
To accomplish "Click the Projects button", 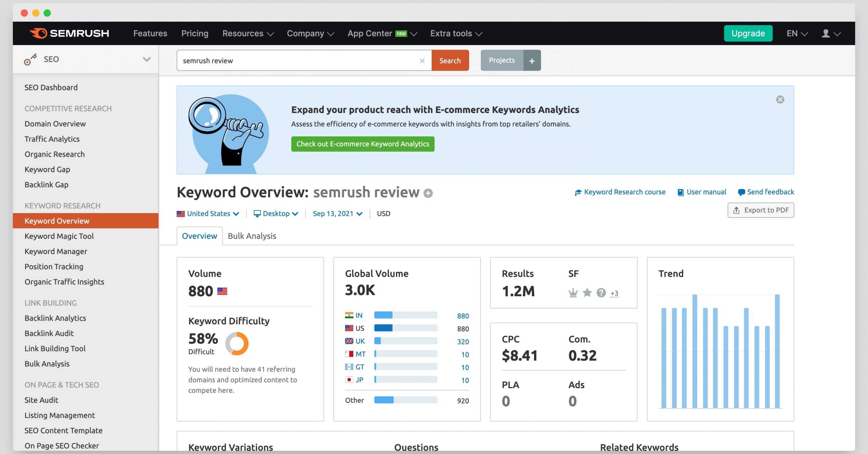I will point(502,61).
